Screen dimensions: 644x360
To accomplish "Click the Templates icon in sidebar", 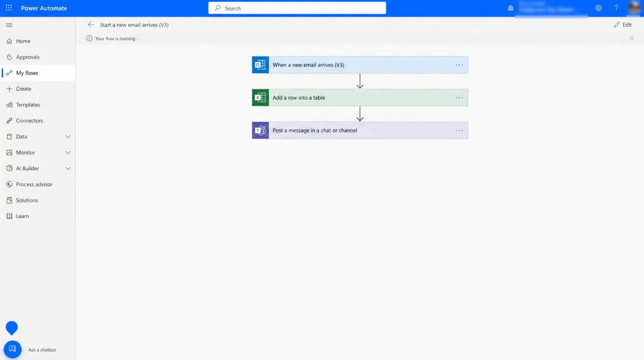I will 10,105.
